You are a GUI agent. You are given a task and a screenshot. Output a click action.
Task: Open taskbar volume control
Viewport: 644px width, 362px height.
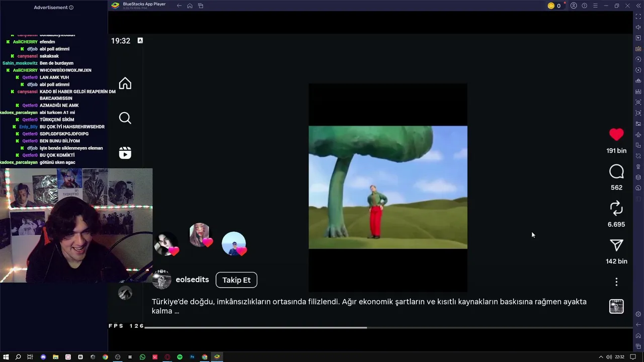[609, 357]
